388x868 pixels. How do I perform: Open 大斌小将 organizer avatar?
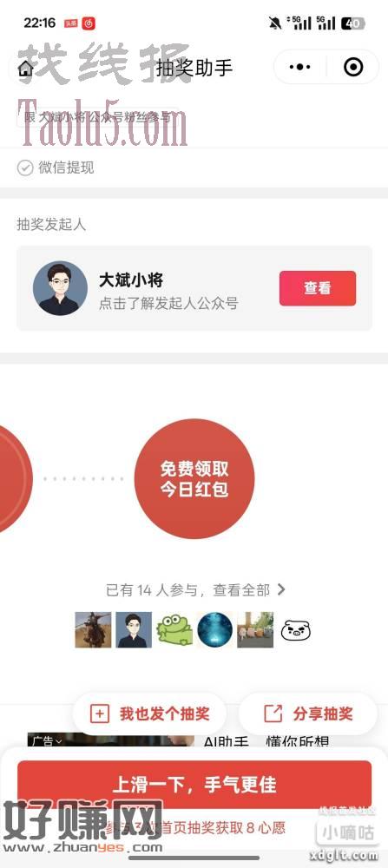pyautogui.click(x=61, y=288)
